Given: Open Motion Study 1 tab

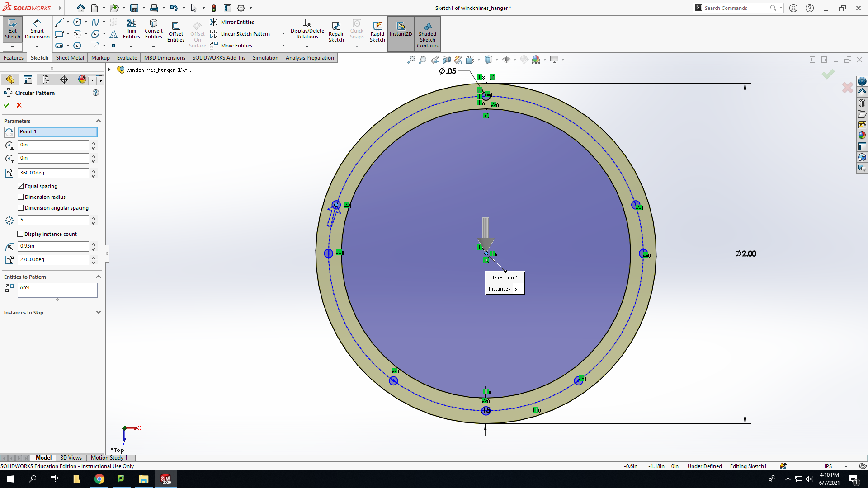Looking at the screenshot, I should [109, 458].
